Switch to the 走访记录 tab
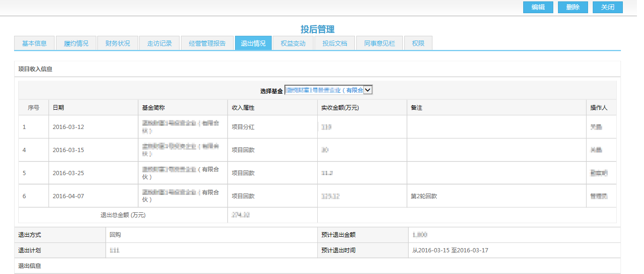Image resolution: width=644 pixels, height=274 pixels. point(159,43)
